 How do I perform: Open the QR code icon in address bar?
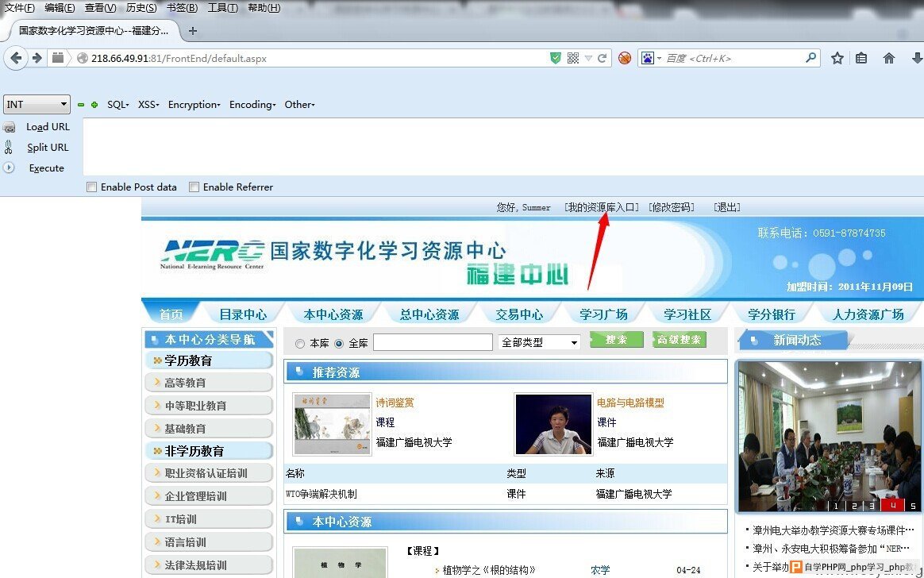pos(573,58)
